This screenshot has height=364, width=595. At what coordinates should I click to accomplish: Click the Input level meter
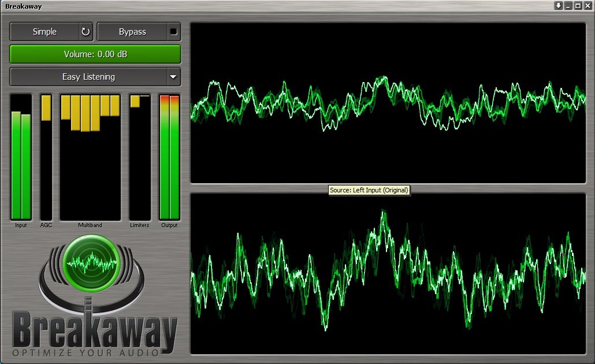pyautogui.click(x=21, y=157)
